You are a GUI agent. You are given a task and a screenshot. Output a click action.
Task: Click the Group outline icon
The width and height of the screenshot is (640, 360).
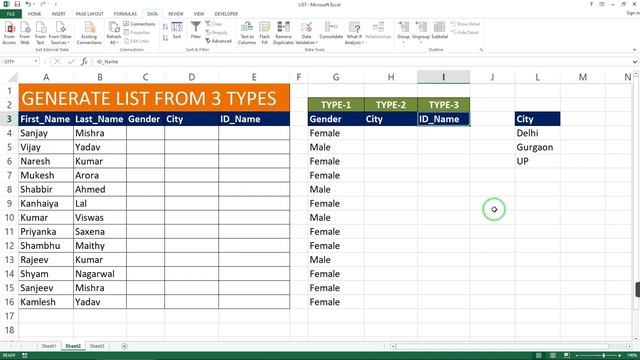pos(404,27)
